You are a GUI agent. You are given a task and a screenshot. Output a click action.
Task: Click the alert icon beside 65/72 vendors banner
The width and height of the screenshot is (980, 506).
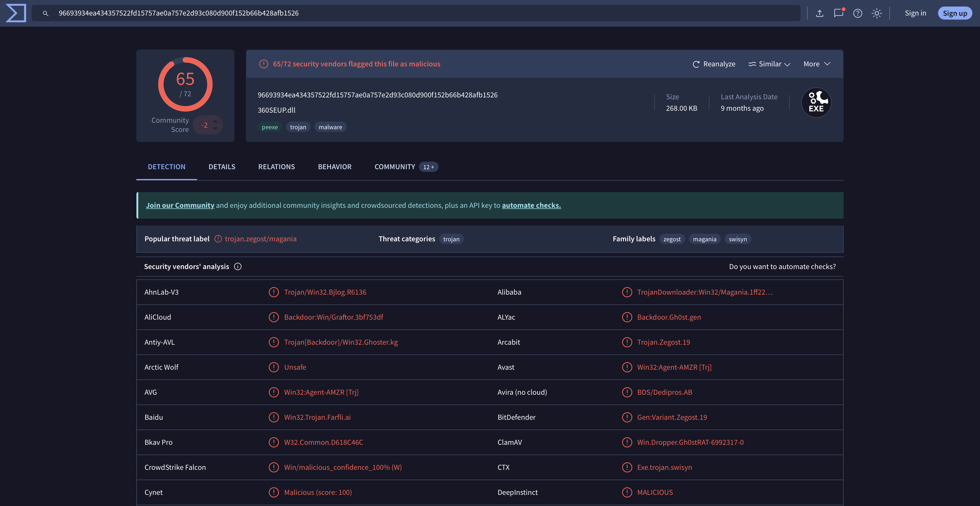pyautogui.click(x=263, y=64)
